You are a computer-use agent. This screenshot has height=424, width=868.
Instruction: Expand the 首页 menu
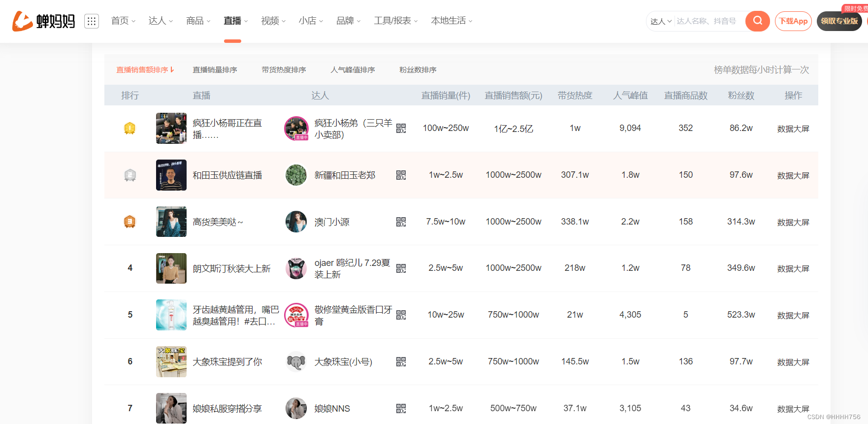click(123, 21)
